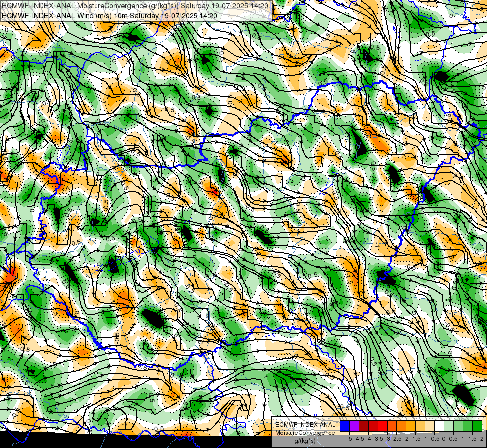The width and height of the screenshot is (487, 448).
Task: Click the MoistureConvergence title line at top
Action: click(x=135, y=6)
